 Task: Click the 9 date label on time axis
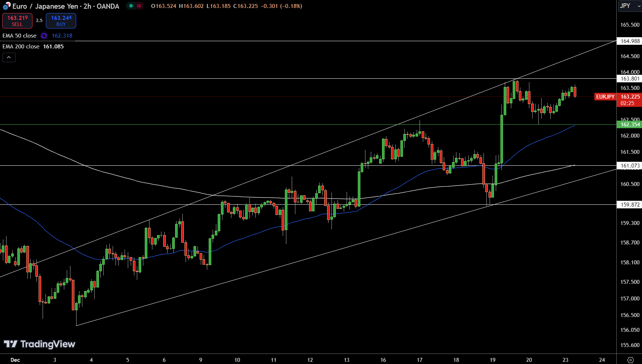[x=201, y=360]
